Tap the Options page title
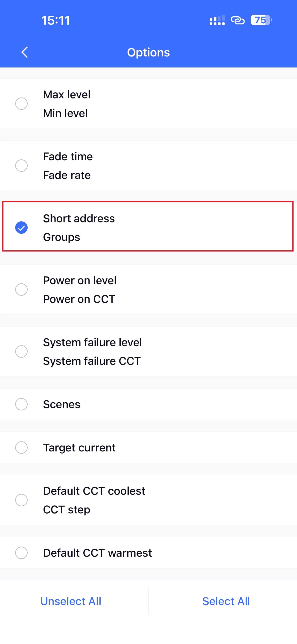The height and width of the screenshot is (644, 297). (x=148, y=52)
